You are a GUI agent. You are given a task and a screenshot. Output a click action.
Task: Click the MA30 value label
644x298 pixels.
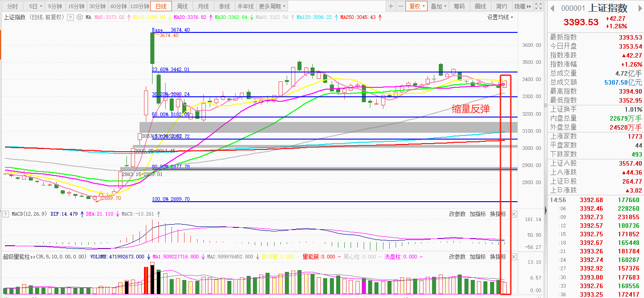231,18
